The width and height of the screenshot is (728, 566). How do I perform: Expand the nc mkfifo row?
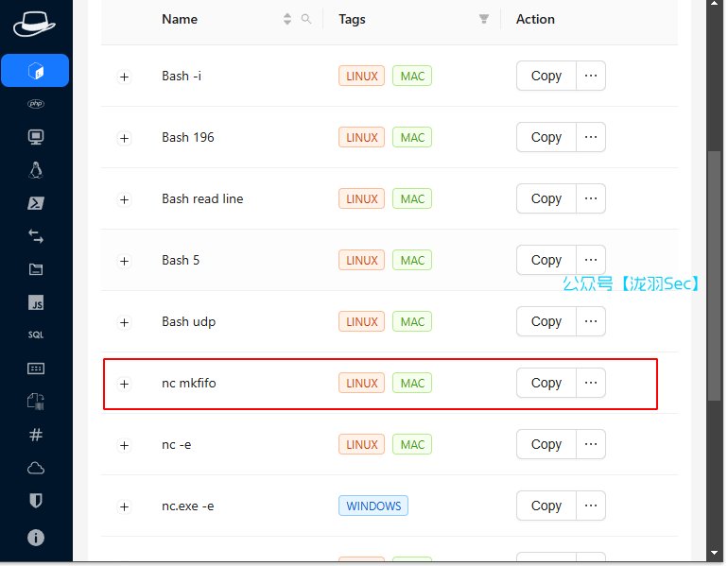(124, 384)
